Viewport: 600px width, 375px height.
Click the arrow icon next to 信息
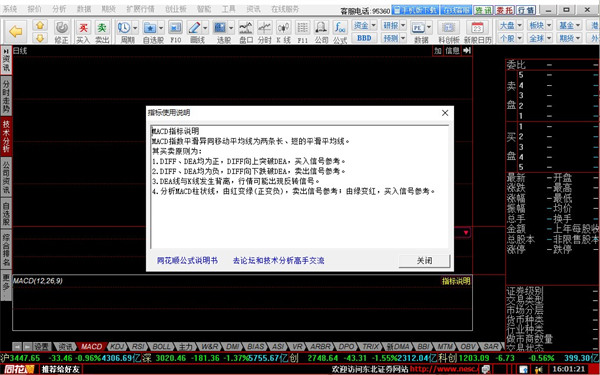467,51
